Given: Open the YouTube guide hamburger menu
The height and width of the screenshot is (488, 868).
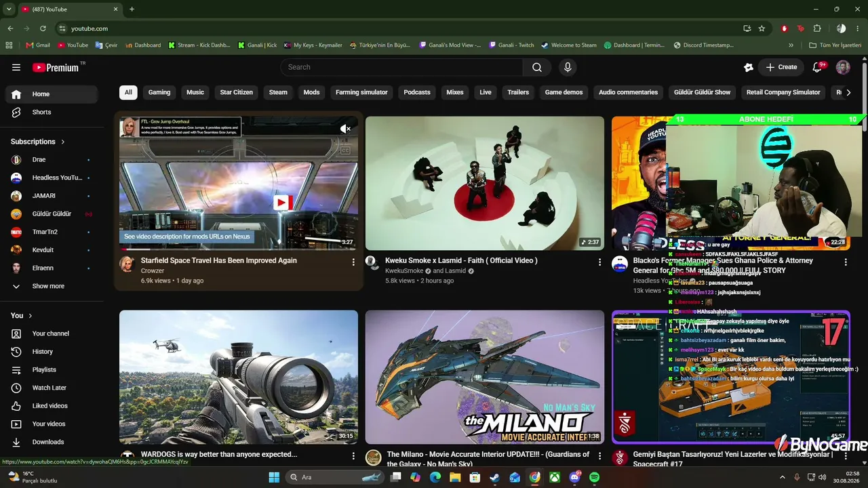Looking at the screenshot, I should 16,67.
